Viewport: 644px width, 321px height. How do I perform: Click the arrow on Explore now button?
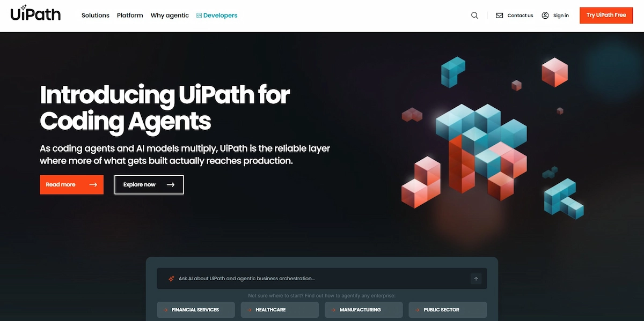click(171, 185)
